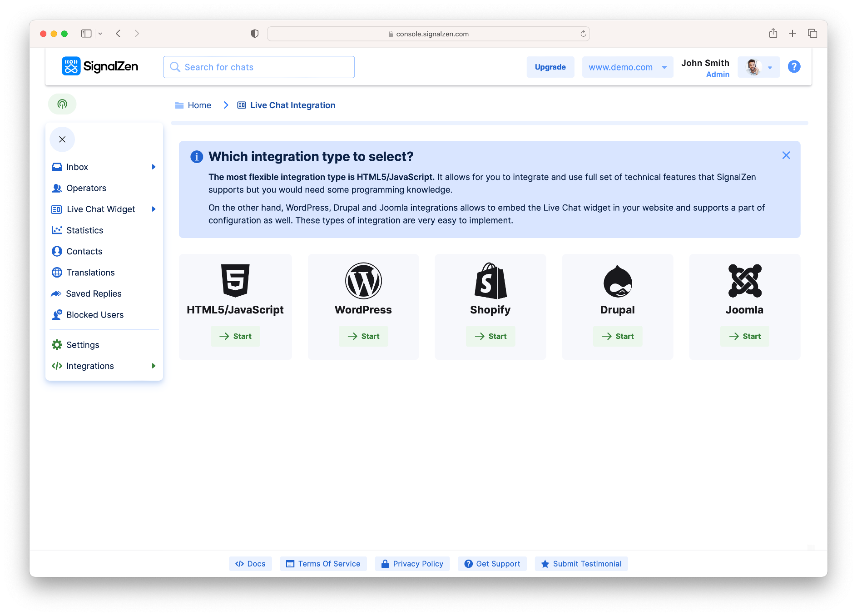The height and width of the screenshot is (616, 857).
Task: Click the Contacts person icon
Action: pyautogui.click(x=57, y=251)
